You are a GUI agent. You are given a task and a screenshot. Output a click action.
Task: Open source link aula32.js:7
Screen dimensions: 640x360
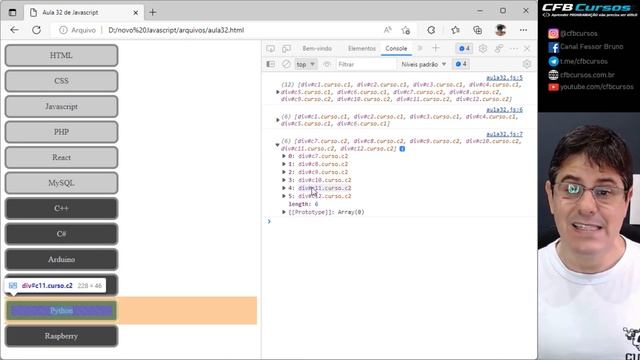504,134
